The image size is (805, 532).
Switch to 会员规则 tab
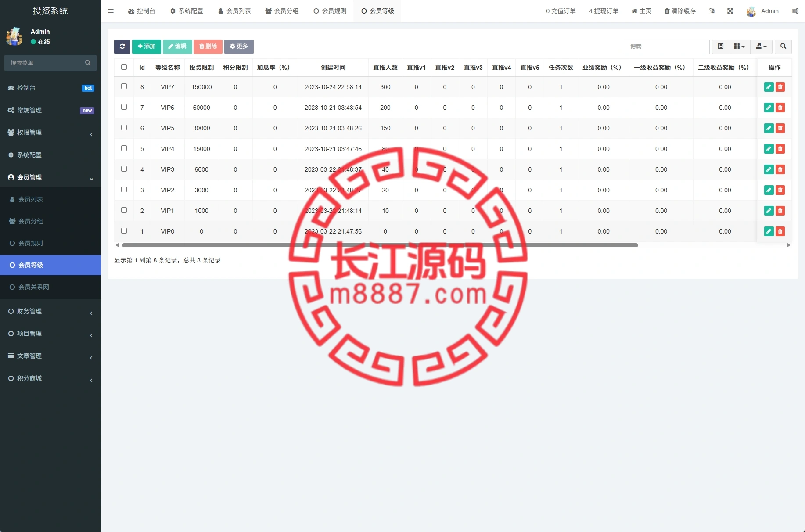(330, 11)
